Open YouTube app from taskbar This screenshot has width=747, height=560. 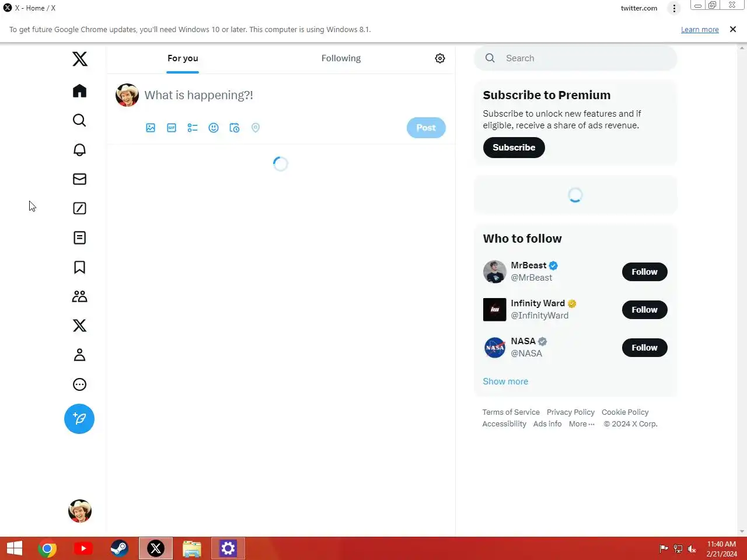click(83, 548)
